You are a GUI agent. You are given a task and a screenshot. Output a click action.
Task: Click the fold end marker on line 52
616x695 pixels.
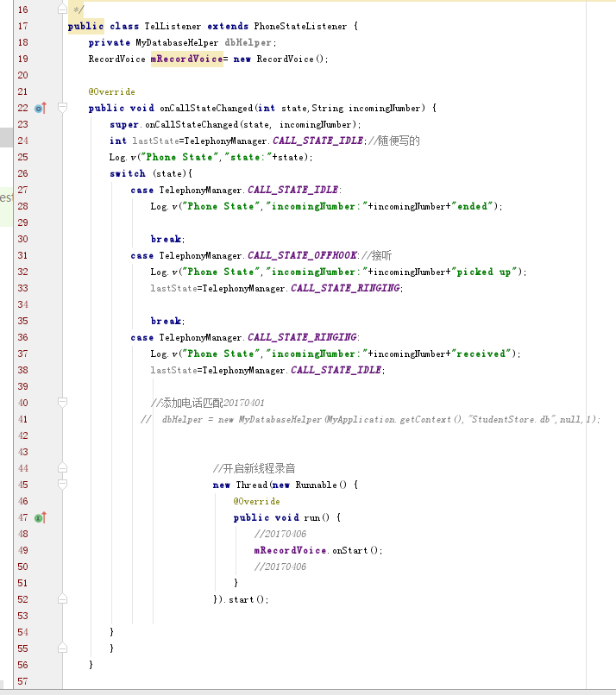[62, 599]
